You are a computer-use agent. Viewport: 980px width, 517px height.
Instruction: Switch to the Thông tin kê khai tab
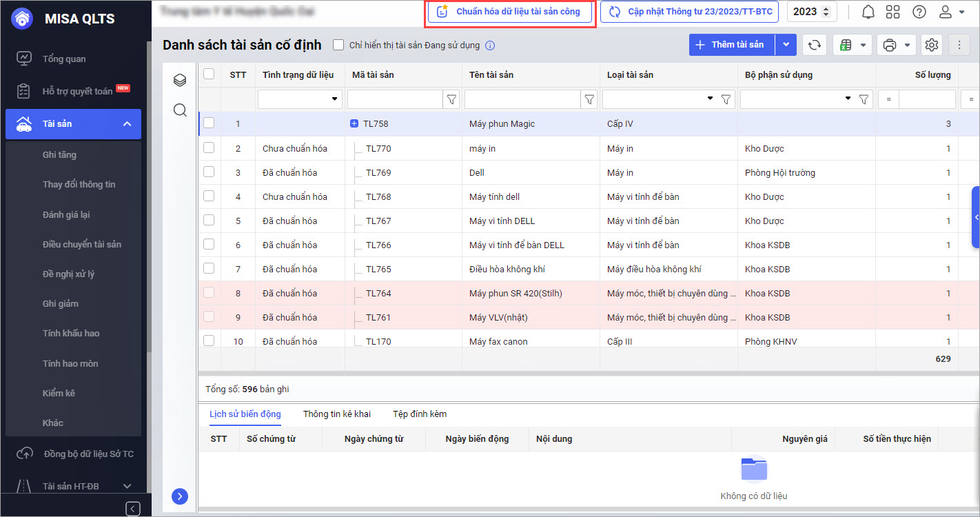tap(336, 414)
